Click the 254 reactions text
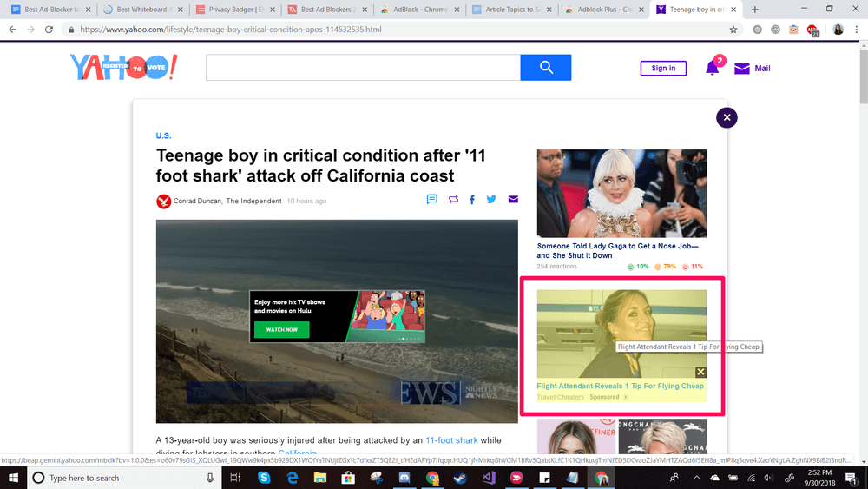The width and height of the screenshot is (868, 489). click(x=556, y=267)
